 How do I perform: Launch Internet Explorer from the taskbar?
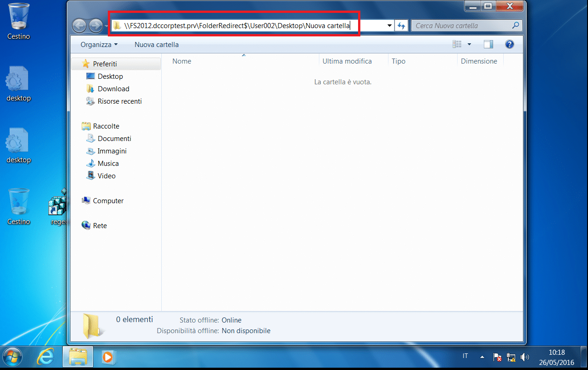(45, 357)
